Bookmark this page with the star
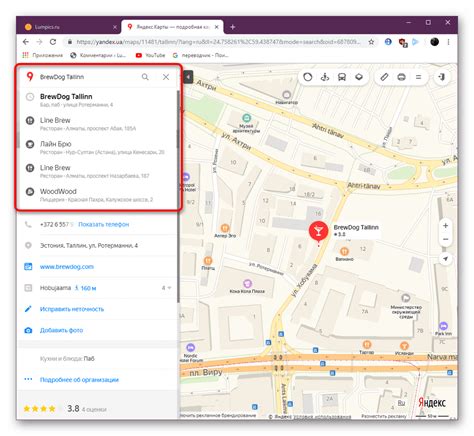 (371, 42)
